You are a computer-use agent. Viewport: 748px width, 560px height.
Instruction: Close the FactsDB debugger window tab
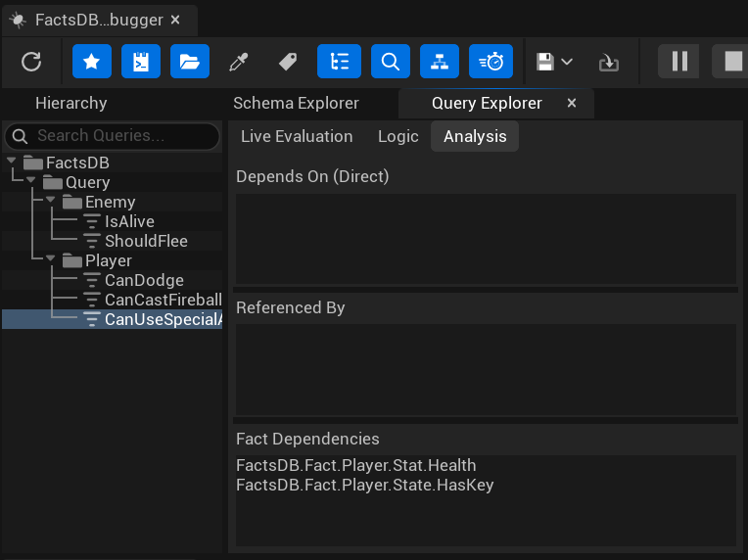click(175, 20)
